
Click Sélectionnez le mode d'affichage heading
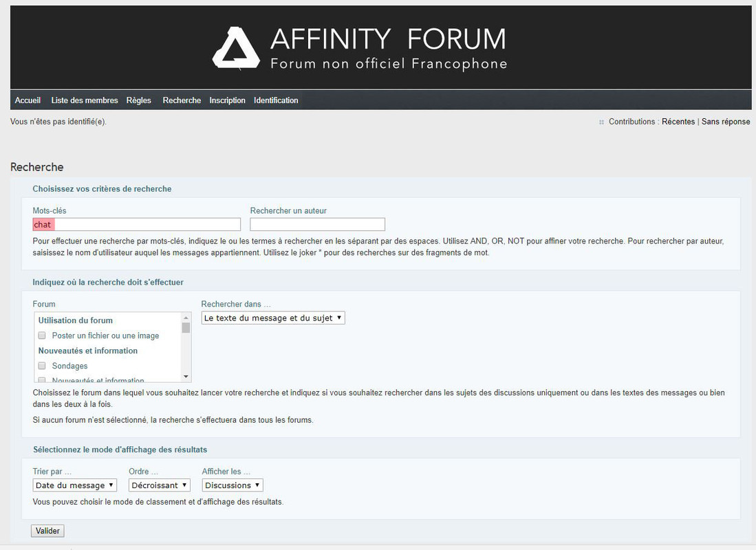120,450
